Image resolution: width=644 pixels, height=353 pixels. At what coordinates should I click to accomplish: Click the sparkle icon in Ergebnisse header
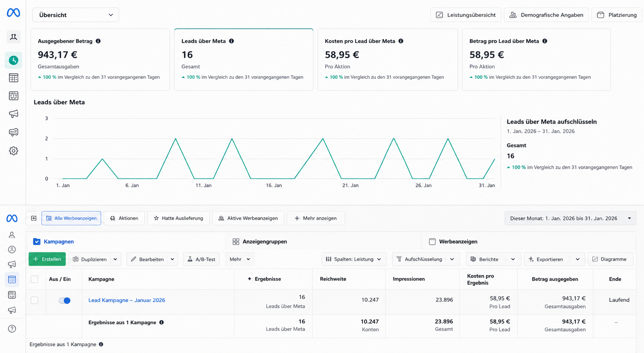tap(249, 279)
